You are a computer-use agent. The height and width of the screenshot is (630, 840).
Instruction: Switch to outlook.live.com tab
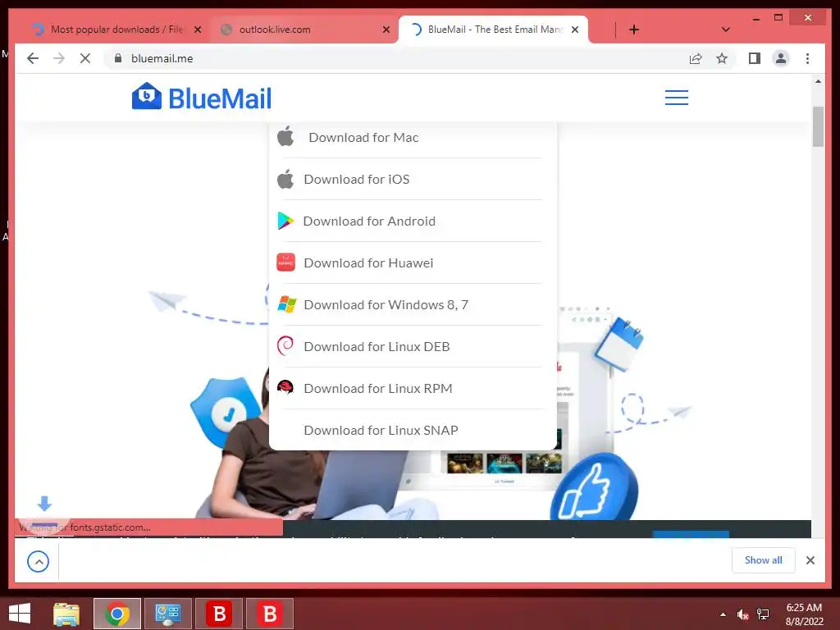(x=305, y=30)
